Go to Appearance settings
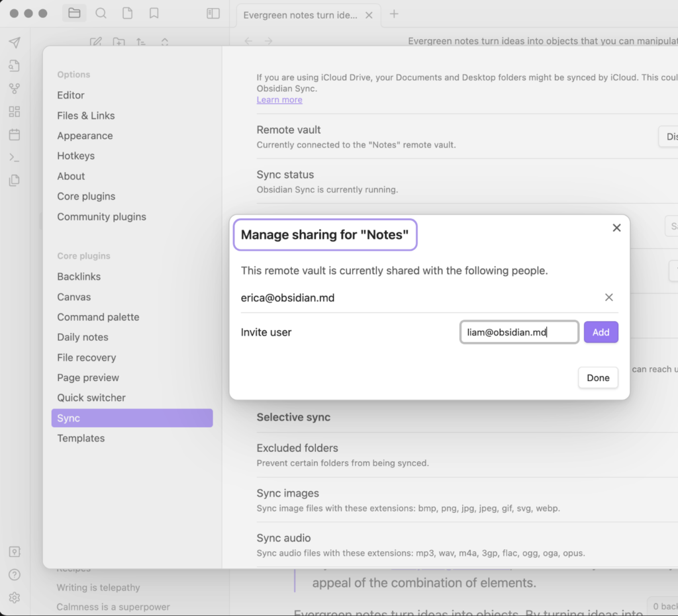678x616 pixels. (85, 136)
